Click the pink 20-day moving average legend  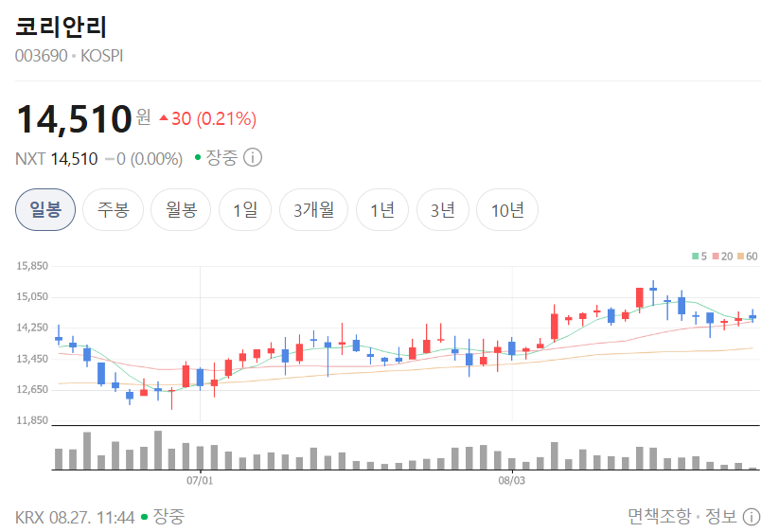pos(722,257)
